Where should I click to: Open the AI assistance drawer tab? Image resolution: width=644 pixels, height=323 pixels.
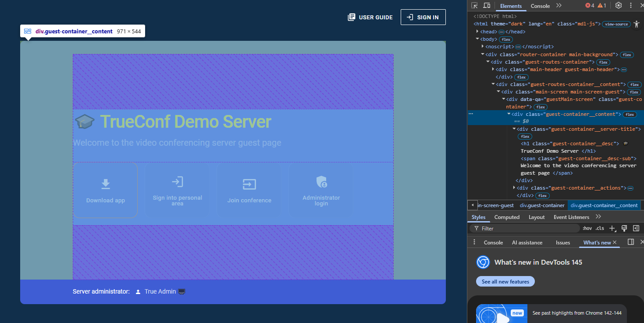[527, 243]
